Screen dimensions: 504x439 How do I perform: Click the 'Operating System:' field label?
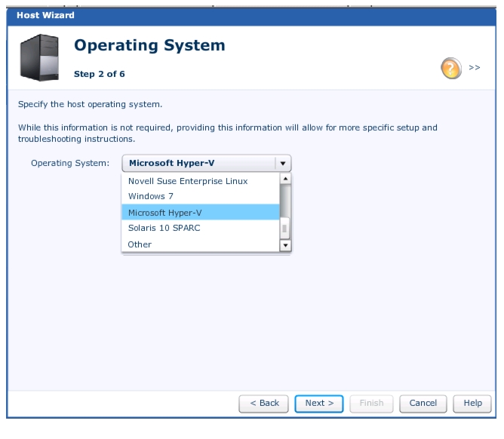[70, 163]
